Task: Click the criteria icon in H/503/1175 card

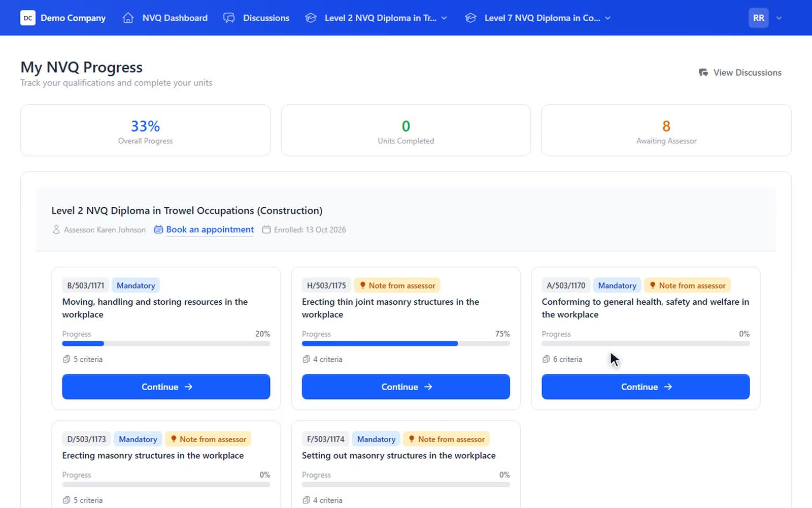Action: click(x=306, y=359)
